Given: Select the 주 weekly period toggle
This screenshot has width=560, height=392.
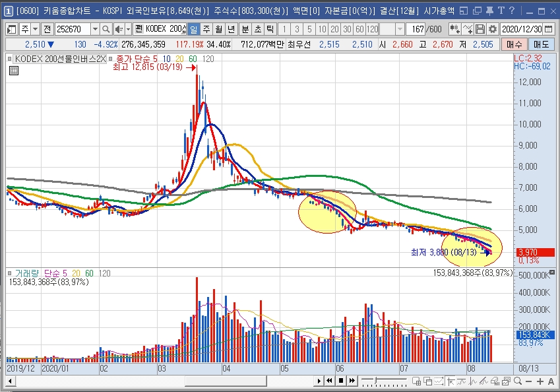Looking at the screenshot, I should point(206,29).
